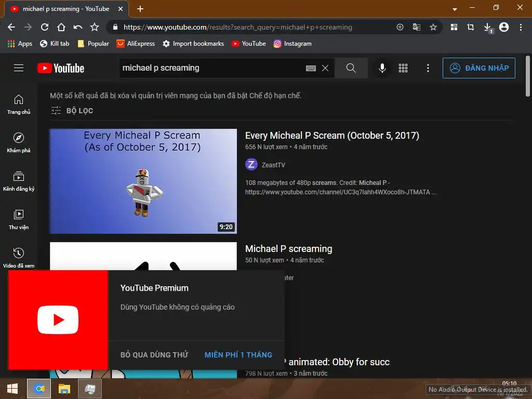This screenshot has width=532, height=399.
Task: Click the YouTube search input field
Action: click(212, 68)
